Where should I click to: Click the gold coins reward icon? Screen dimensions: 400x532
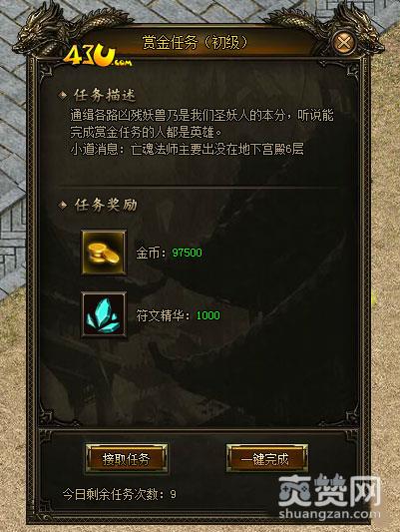(x=104, y=253)
